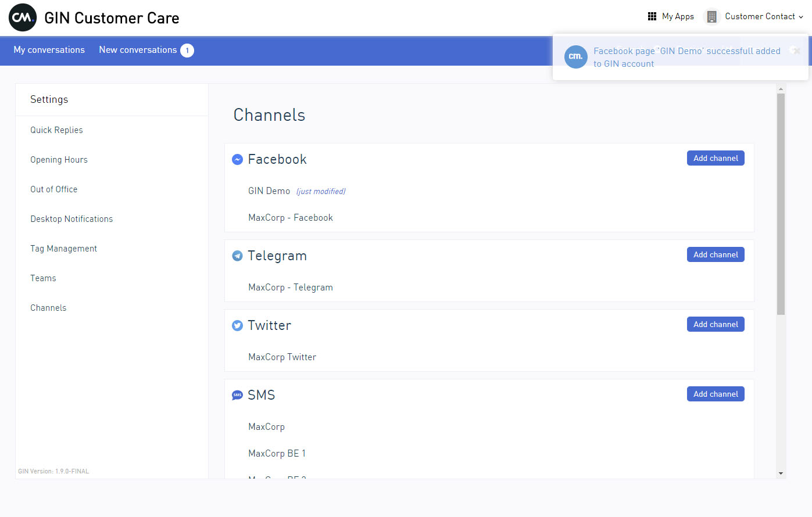Click the Facebook section heading

(277, 159)
